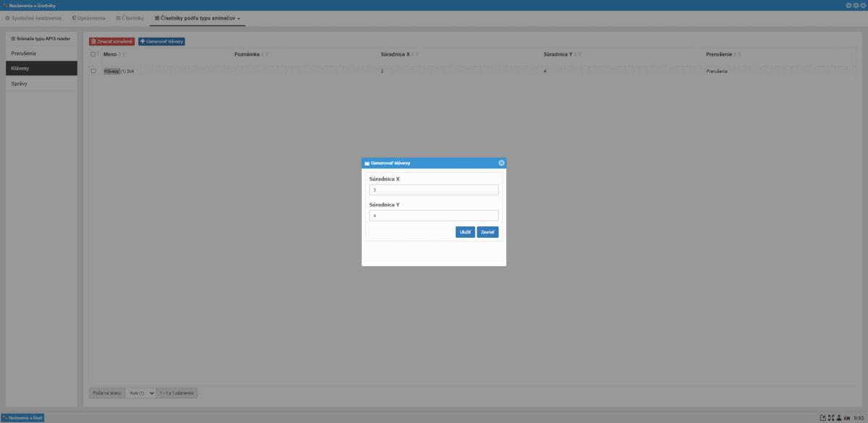The image size is (868, 423).
Task: Open the rows-per-page Auto (1) dropdown
Action: (141, 393)
